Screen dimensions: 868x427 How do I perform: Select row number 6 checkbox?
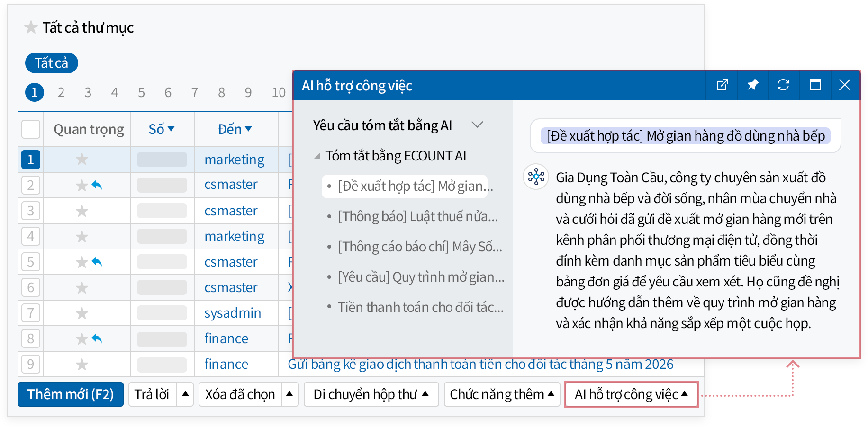[x=31, y=287]
